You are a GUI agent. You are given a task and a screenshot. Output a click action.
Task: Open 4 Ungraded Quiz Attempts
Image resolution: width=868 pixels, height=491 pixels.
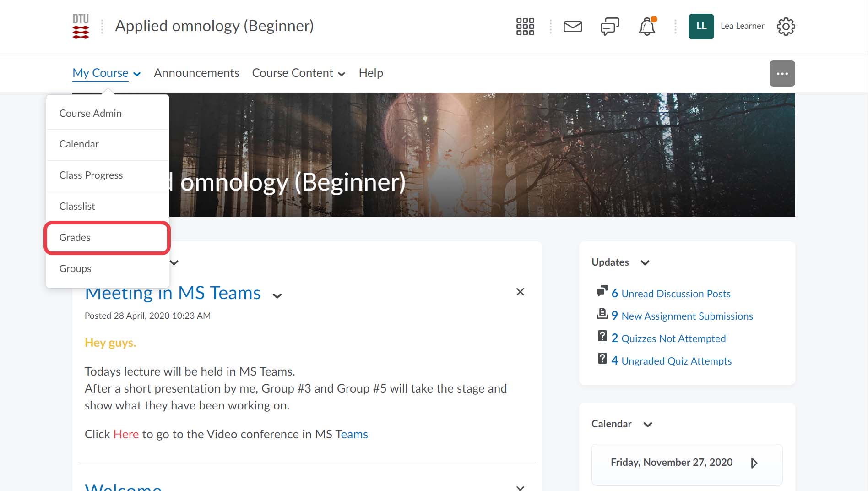pyautogui.click(x=671, y=361)
